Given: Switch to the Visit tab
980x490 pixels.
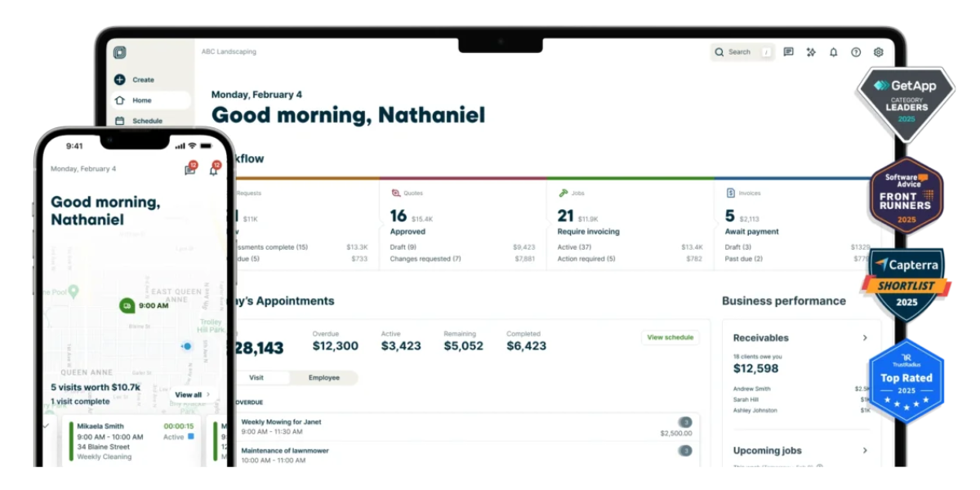Looking at the screenshot, I should tap(256, 377).
